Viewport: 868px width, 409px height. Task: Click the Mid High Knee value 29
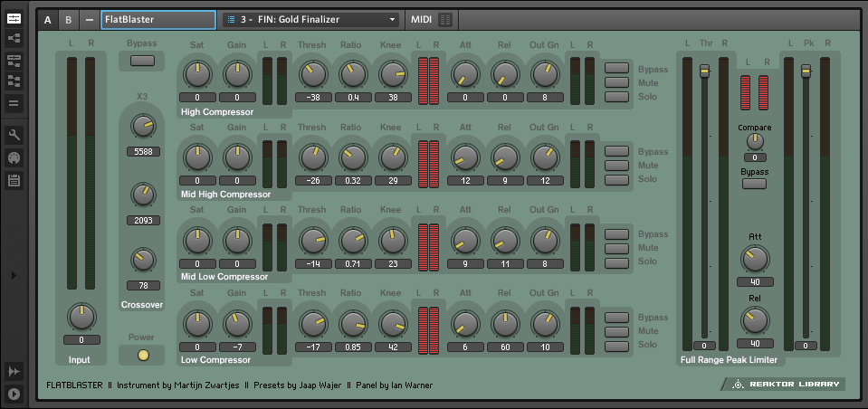click(x=393, y=180)
